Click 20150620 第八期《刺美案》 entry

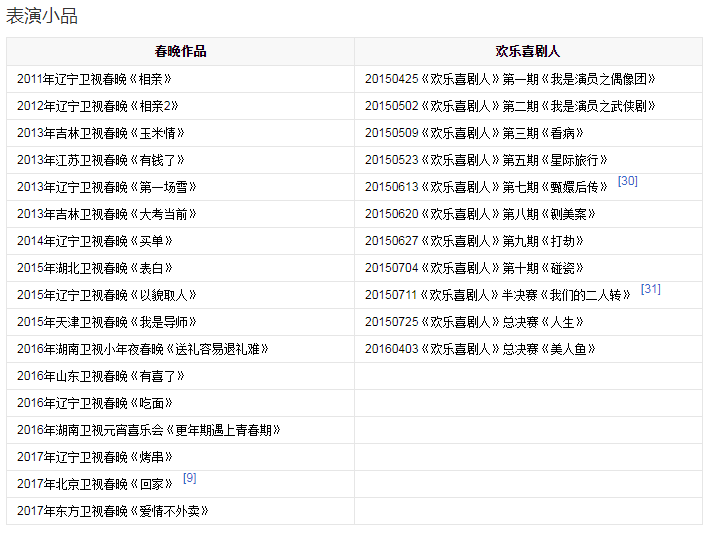click(480, 214)
